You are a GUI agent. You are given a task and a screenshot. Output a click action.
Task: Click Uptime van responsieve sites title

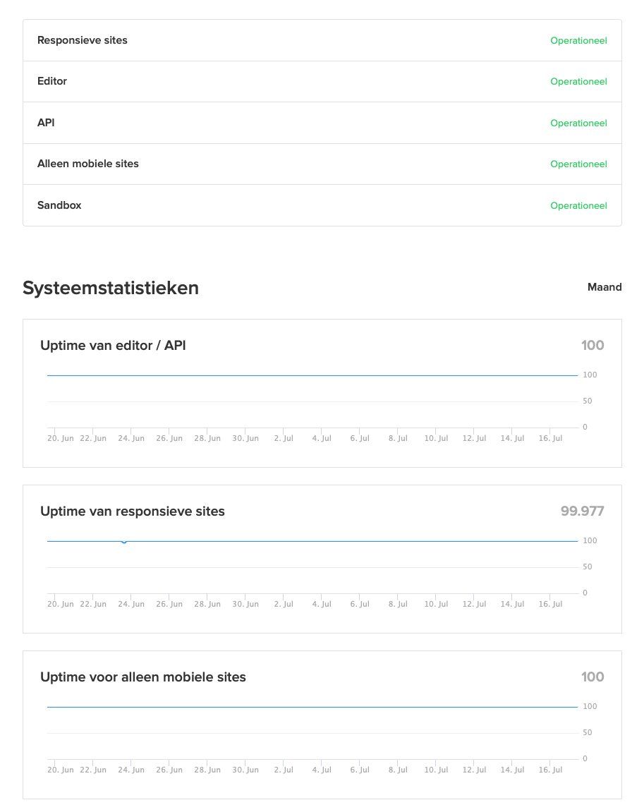click(133, 511)
